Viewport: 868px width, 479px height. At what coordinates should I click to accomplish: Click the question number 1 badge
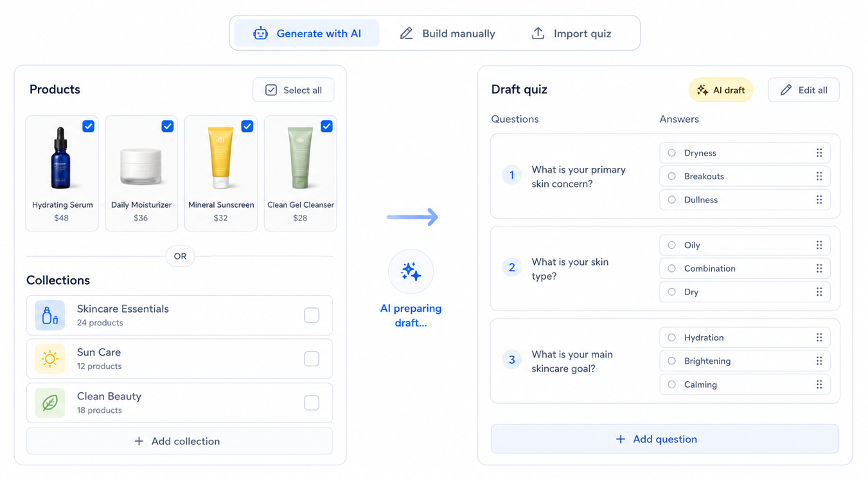pyautogui.click(x=512, y=175)
